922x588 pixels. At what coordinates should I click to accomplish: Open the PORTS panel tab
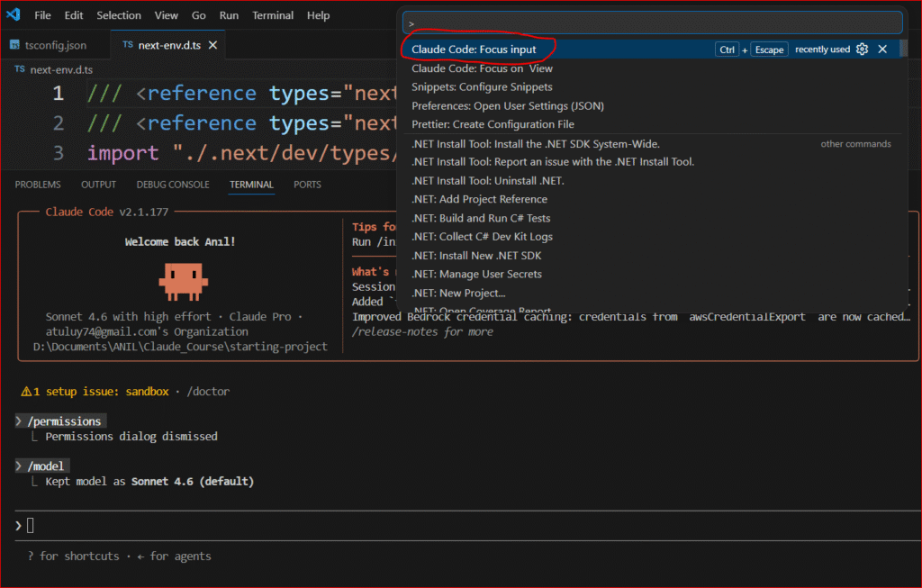click(308, 185)
